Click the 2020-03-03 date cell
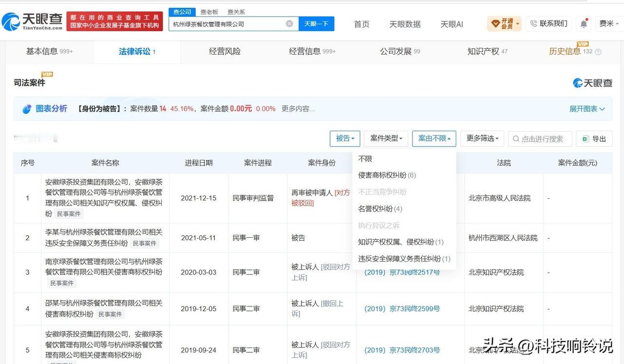 [x=198, y=272]
